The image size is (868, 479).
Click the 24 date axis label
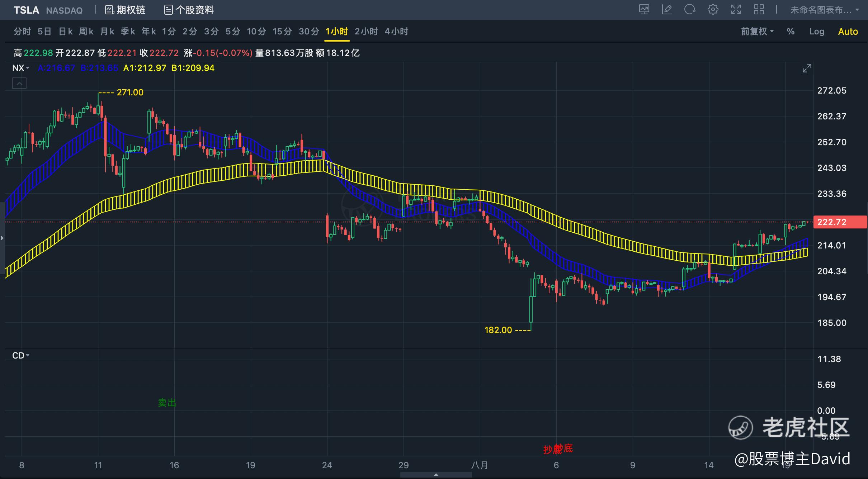point(327,465)
